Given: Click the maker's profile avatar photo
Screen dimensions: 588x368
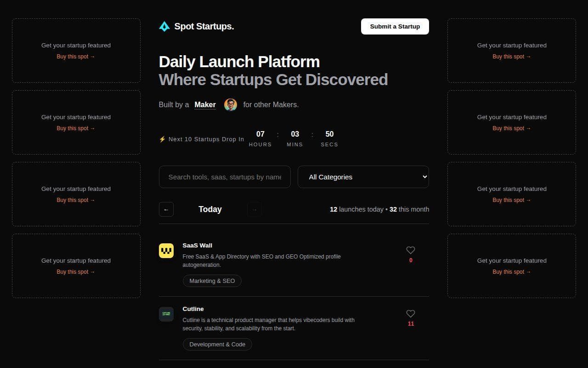Looking at the screenshot, I should click(230, 104).
